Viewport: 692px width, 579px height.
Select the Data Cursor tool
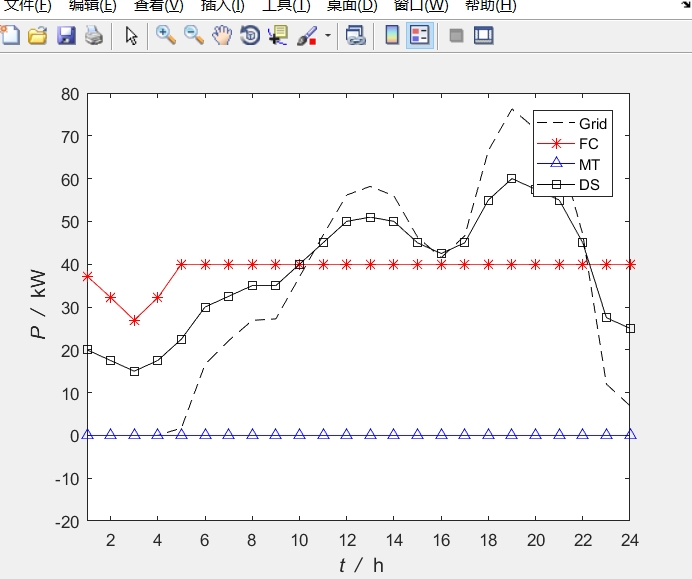[278, 35]
